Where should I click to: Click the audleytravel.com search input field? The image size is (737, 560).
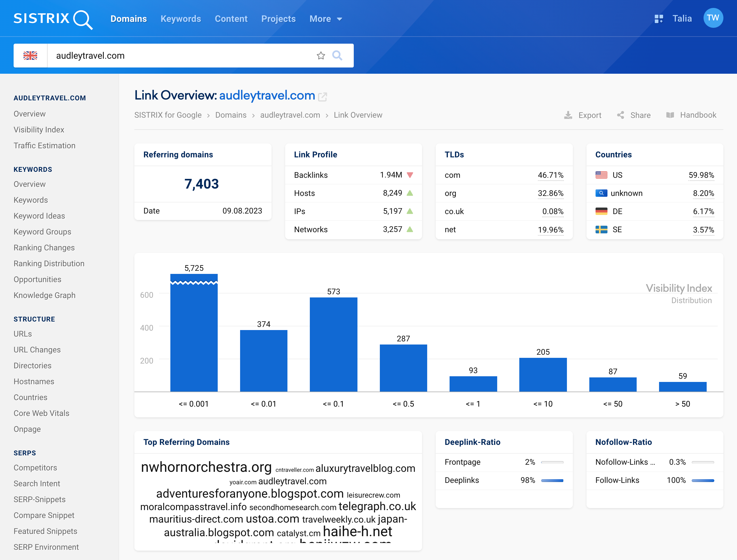(183, 55)
